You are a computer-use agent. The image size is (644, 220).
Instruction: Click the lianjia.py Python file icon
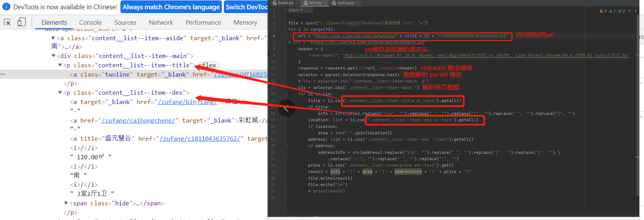coord(275,3)
